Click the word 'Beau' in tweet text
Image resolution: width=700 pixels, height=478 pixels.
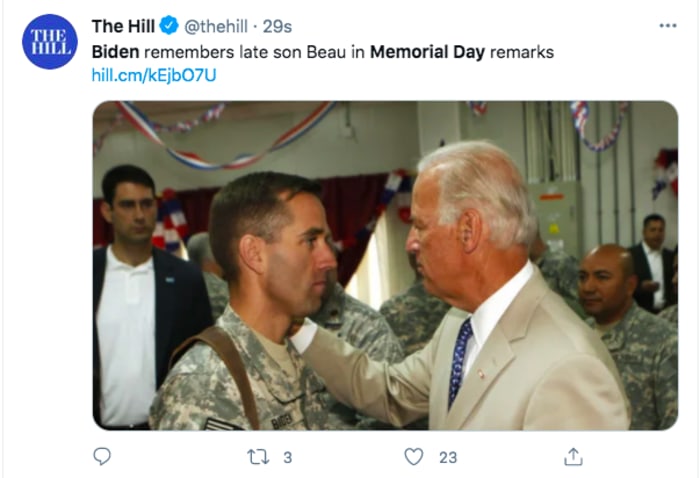pyautogui.click(x=322, y=51)
